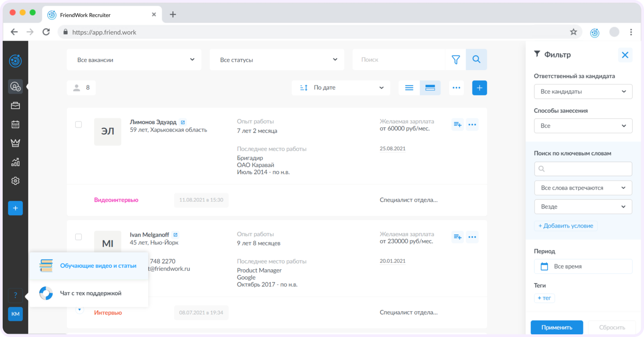Add Лимонов Эдуард to list icon
The height and width of the screenshot is (337, 644).
[x=458, y=125]
